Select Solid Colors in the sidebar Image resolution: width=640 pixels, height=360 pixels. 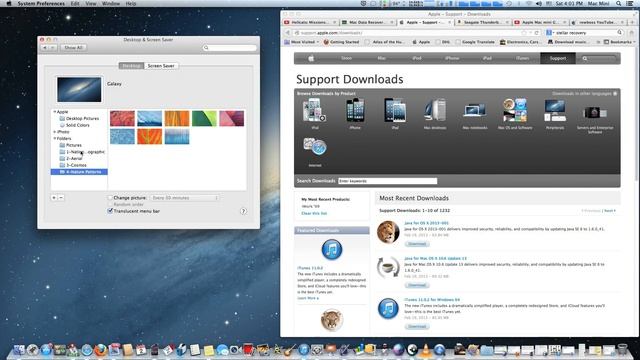[x=75, y=125]
